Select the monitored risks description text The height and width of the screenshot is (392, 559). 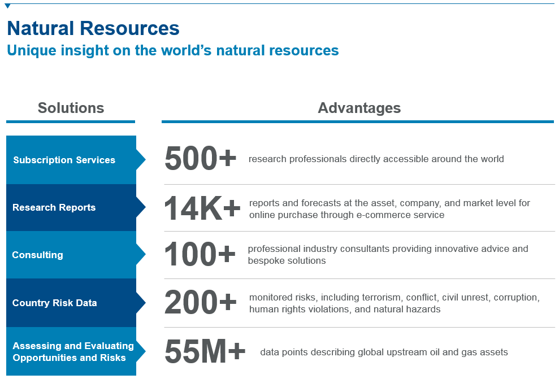point(394,303)
